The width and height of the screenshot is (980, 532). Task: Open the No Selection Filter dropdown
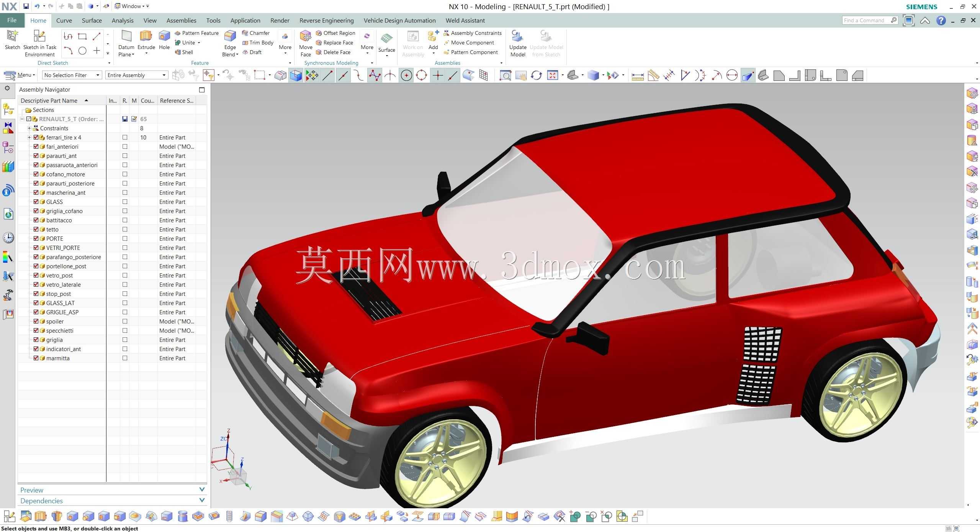[72, 75]
